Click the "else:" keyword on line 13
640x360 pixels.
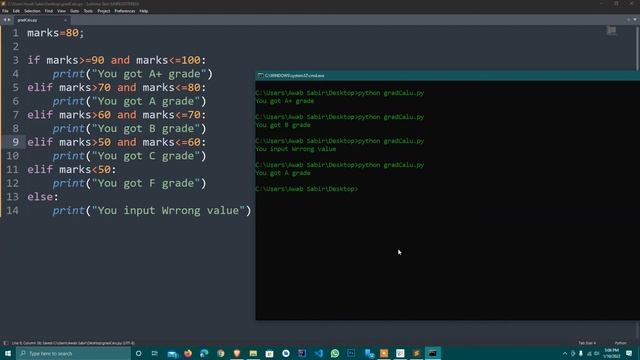(x=43, y=197)
